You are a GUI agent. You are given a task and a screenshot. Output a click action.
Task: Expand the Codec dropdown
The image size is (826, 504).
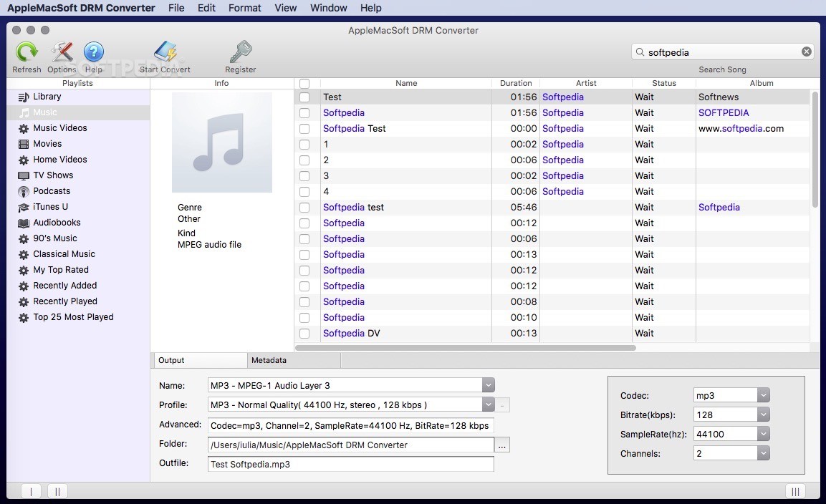pyautogui.click(x=763, y=394)
